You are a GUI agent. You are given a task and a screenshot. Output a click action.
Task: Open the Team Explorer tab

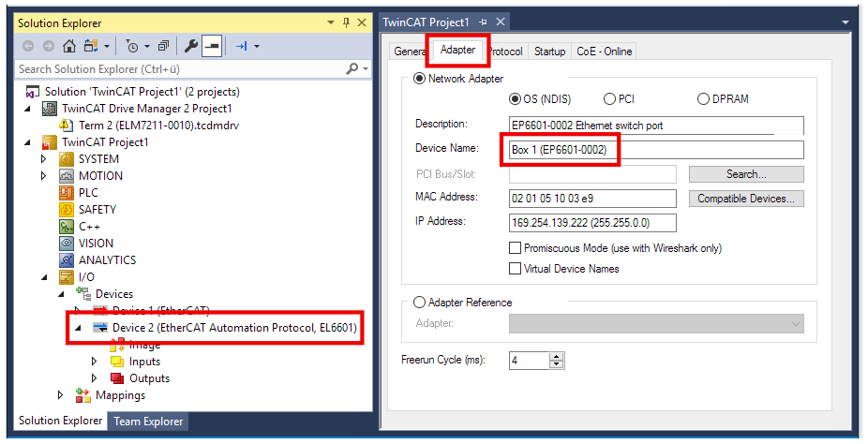coord(148,422)
